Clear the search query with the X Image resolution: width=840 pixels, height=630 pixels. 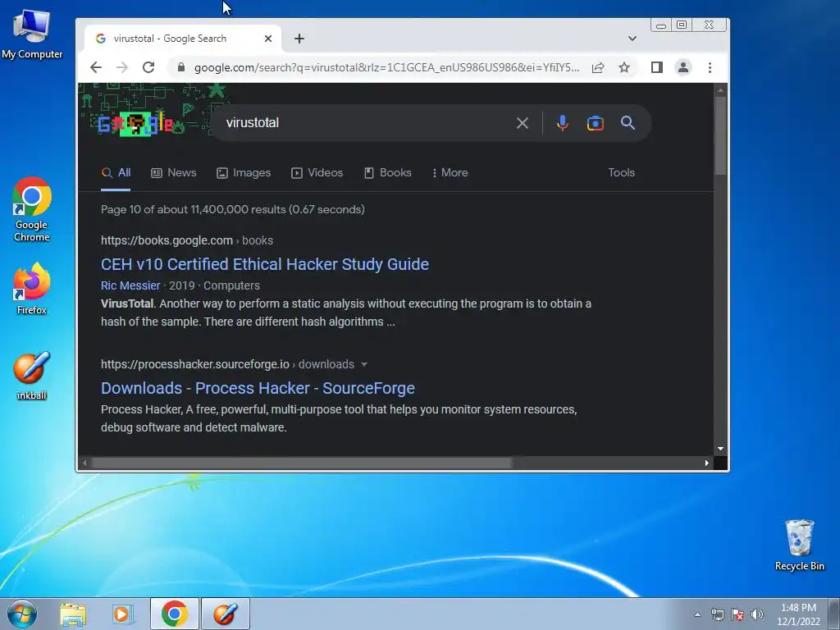(x=523, y=123)
